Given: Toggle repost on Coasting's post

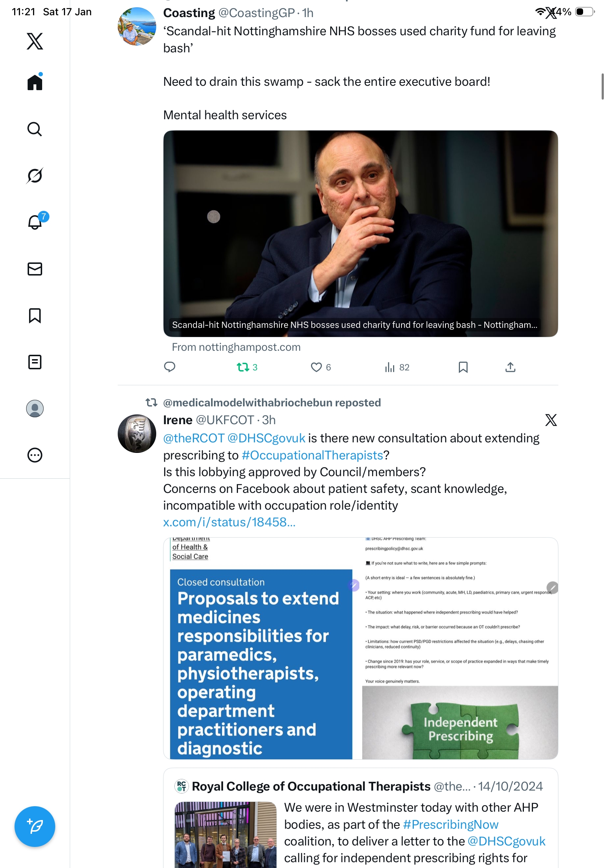Looking at the screenshot, I should coord(247,367).
